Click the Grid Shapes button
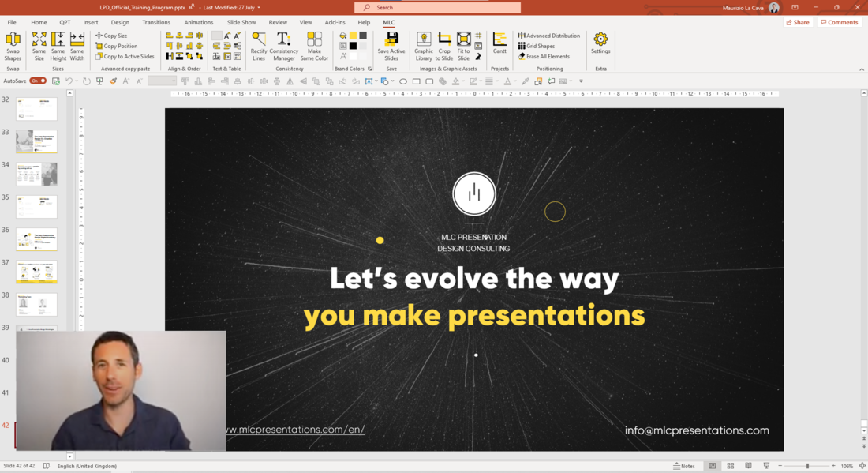The image size is (868, 473). coord(536,46)
